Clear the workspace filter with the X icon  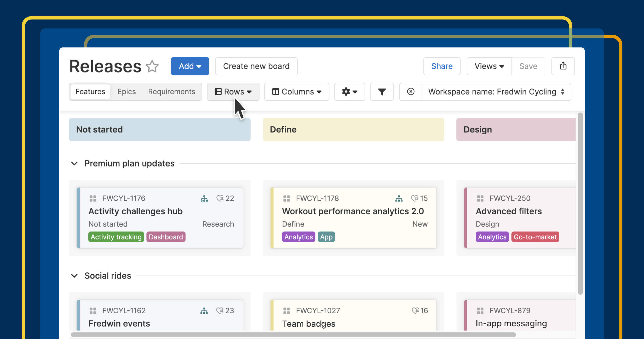pos(411,92)
